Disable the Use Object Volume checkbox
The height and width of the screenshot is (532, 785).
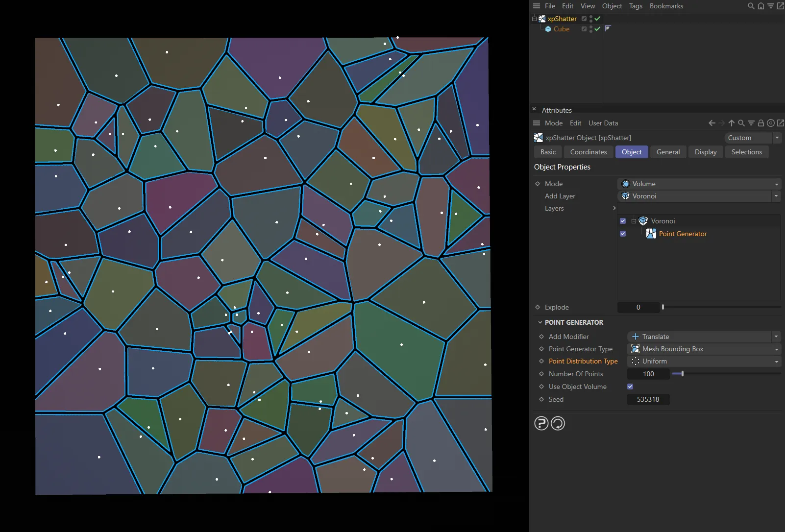(x=630, y=387)
